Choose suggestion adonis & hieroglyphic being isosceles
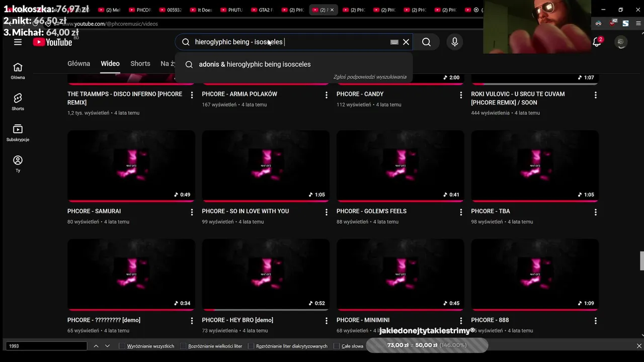 pyautogui.click(x=294, y=64)
